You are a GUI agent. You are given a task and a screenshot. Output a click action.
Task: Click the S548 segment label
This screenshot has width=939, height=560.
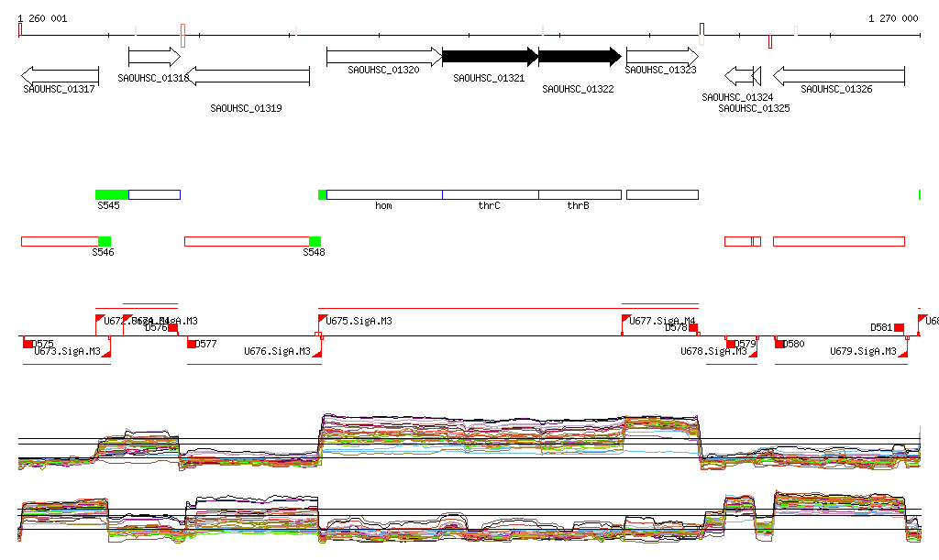(x=314, y=252)
